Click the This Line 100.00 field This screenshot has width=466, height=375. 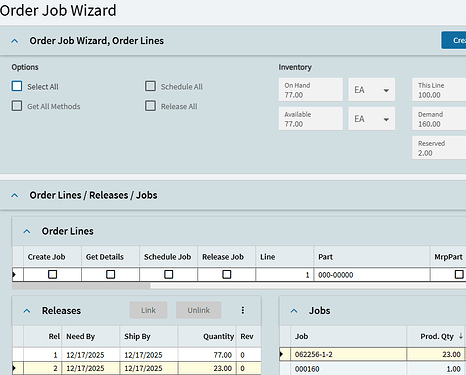(439, 90)
